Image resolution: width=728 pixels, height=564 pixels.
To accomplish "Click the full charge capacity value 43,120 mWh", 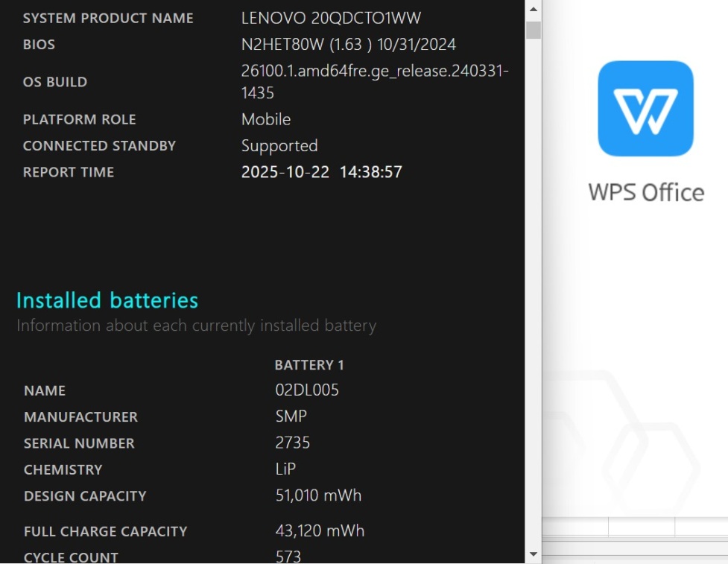I will 320,531.
